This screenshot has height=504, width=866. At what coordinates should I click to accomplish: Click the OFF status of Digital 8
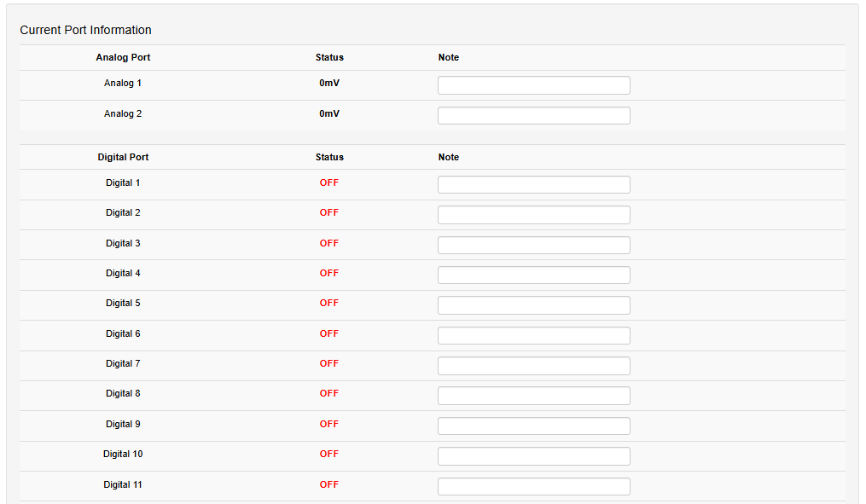point(329,393)
